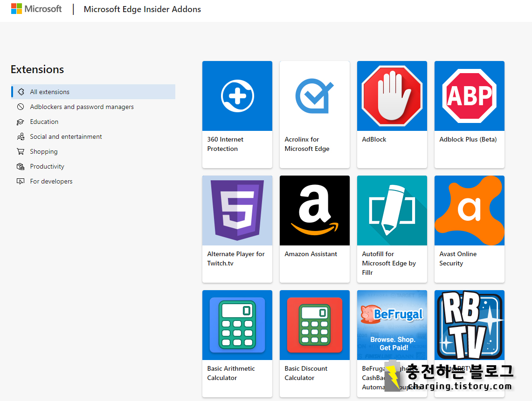The width and height of the screenshot is (532, 401).
Task: Click Acrolinx for Microsoft Edge title
Action: click(307, 144)
